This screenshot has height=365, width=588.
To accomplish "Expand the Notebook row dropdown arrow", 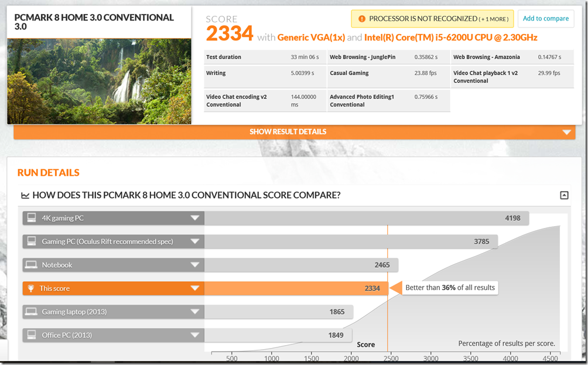I will [x=194, y=265].
